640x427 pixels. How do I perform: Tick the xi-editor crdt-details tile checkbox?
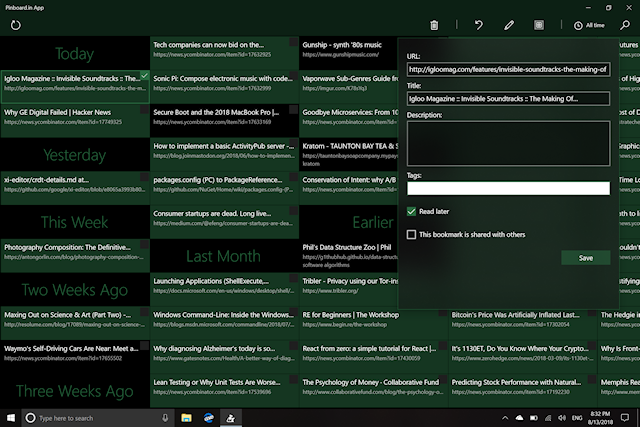click(144, 177)
